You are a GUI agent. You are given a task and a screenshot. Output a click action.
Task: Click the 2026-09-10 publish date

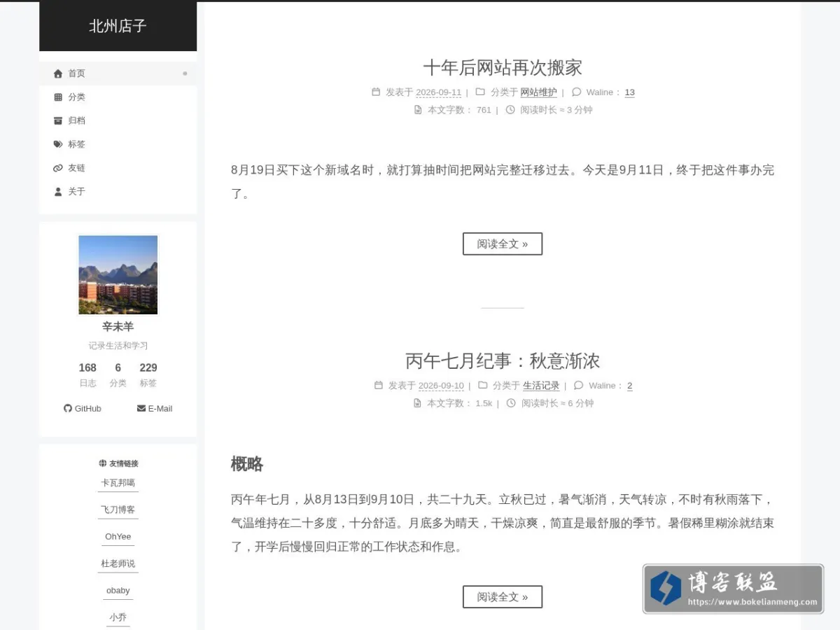tap(441, 386)
